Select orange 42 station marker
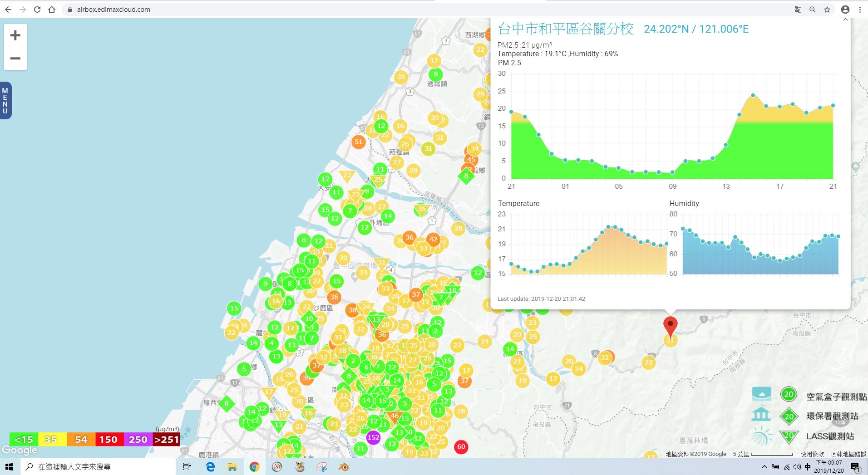 [x=433, y=239]
